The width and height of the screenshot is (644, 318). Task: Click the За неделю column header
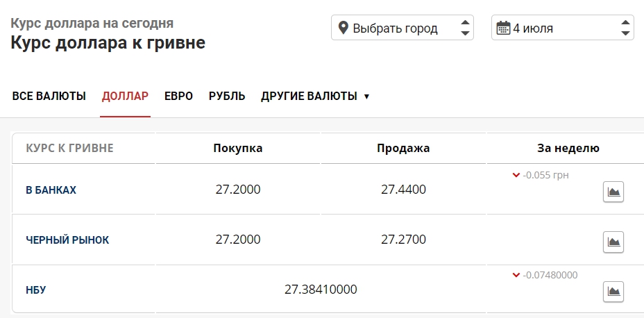point(568,148)
